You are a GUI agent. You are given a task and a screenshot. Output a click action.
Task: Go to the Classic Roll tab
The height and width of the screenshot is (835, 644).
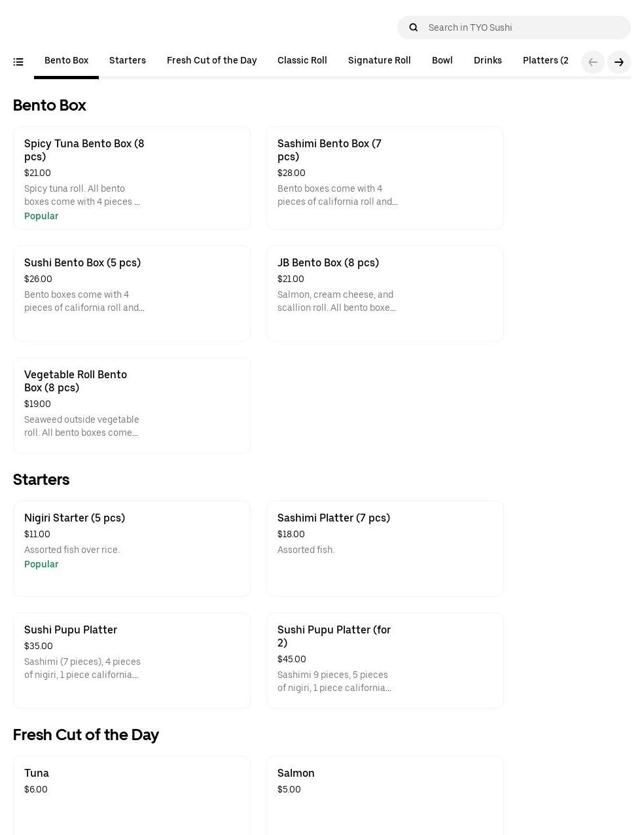point(302,61)
